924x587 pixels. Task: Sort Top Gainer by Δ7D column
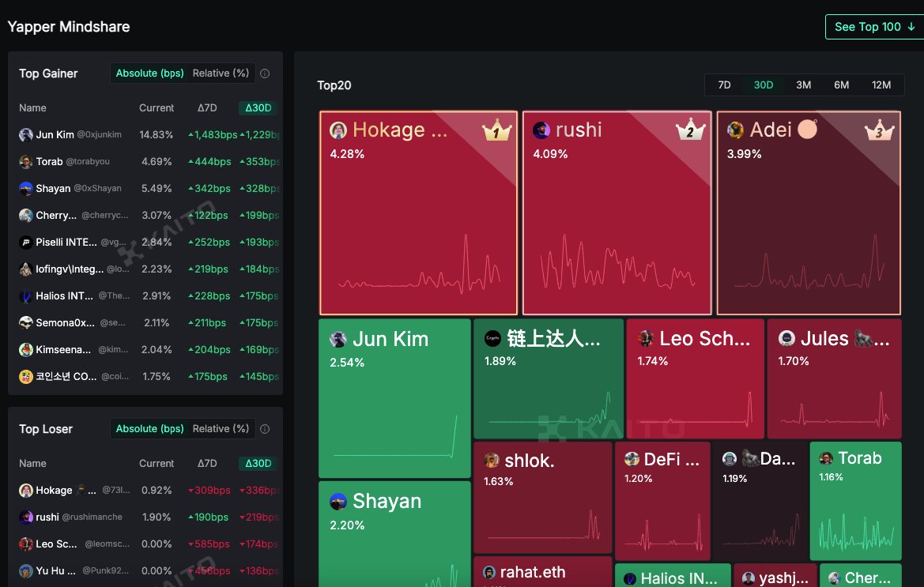click(207, 107)
